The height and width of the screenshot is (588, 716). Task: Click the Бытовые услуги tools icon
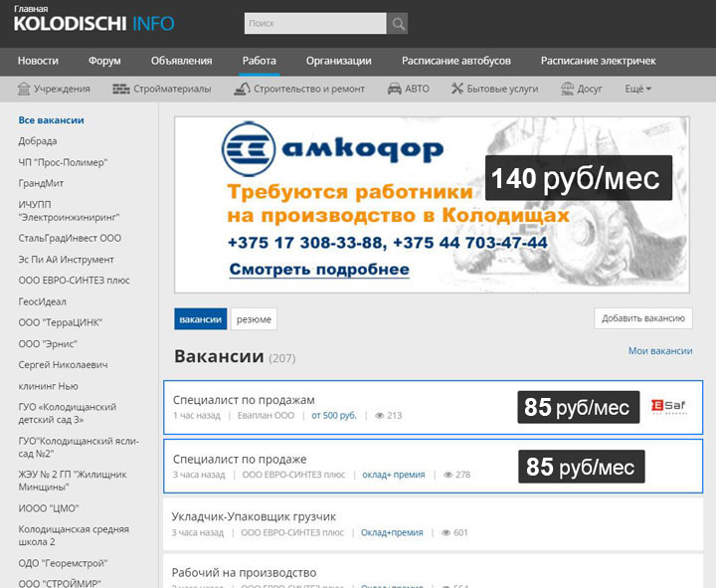click(x=457, y=89)
